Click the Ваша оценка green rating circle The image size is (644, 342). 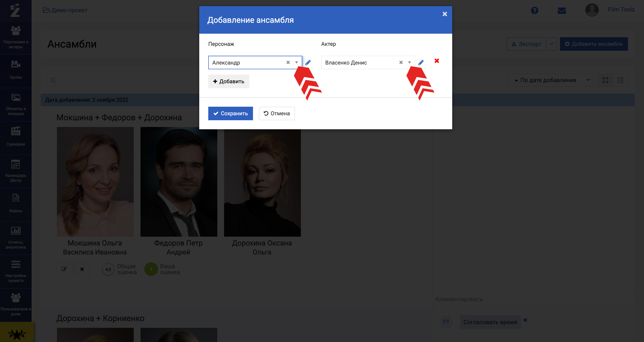tap(151, 269)
